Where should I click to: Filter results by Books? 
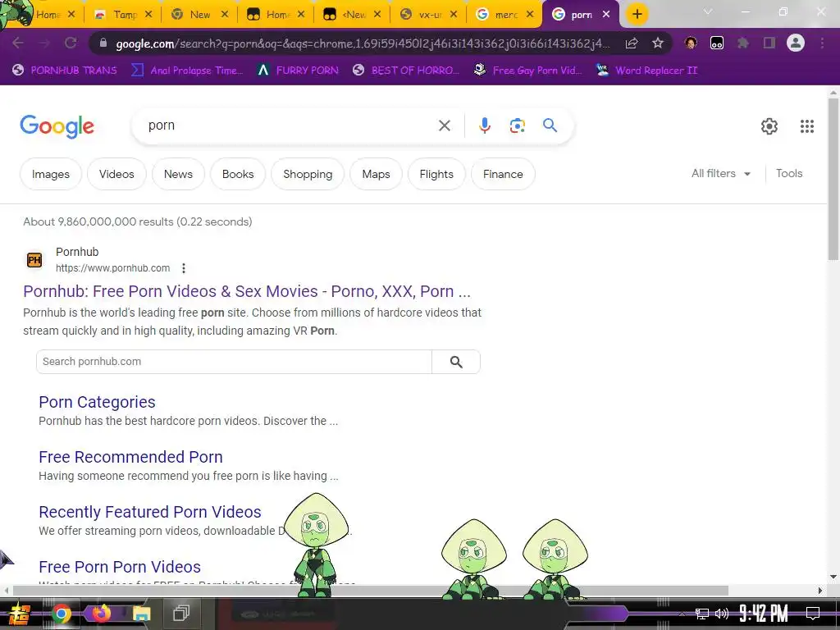coord(238,174)
